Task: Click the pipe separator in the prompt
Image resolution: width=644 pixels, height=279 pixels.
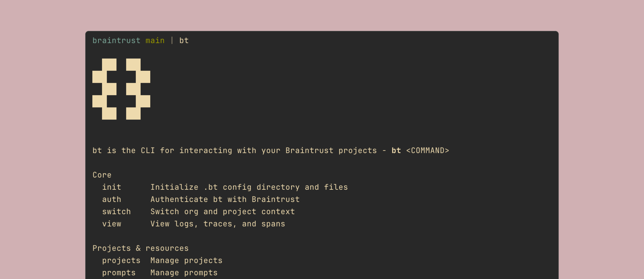Action: tap(172, 41)
